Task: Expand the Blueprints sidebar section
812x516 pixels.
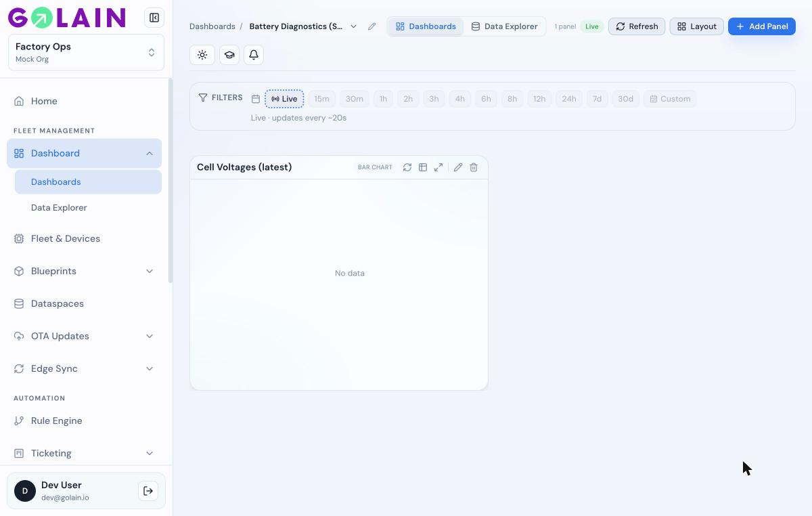Action: [x=150, y=272]
